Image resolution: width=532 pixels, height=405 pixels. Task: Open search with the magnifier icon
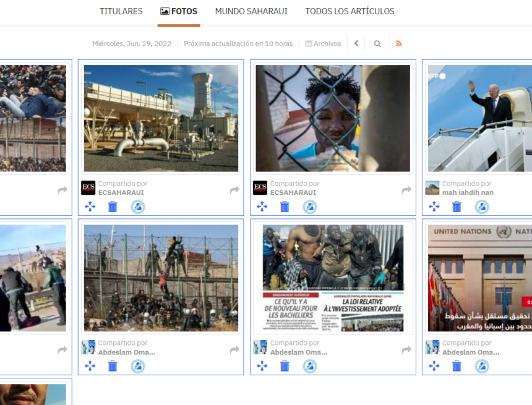[x=377, y=43]
